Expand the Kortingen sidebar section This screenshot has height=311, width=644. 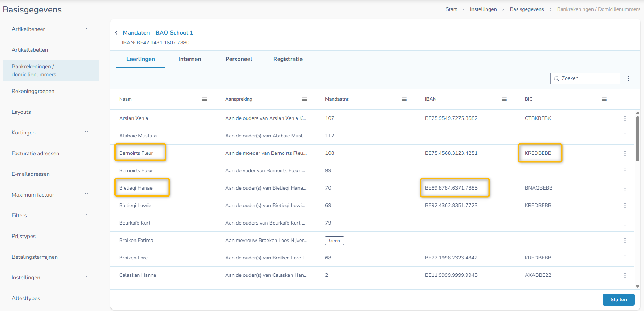click(x=86, y=132)
